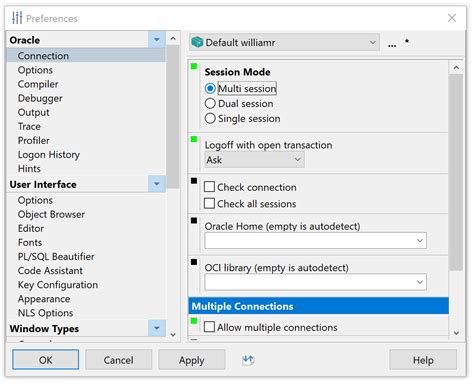Open the ellipsis button next to Default williamr
Image resolution: width=474 pixels, height=386 pixels.
point(392,44)
